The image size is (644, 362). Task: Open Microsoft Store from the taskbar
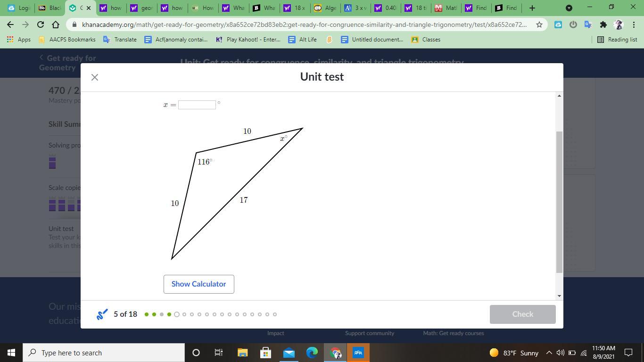tap(265, 353)
